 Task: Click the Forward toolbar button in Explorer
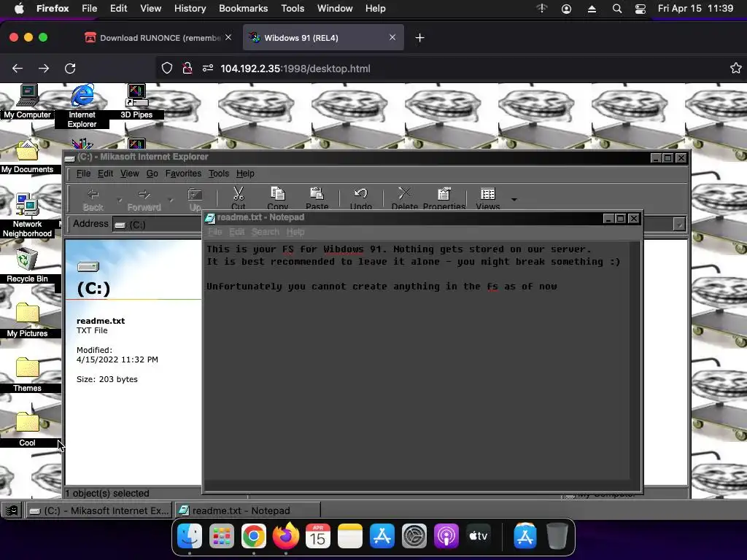pyautogui.click(x=144, y=200)
